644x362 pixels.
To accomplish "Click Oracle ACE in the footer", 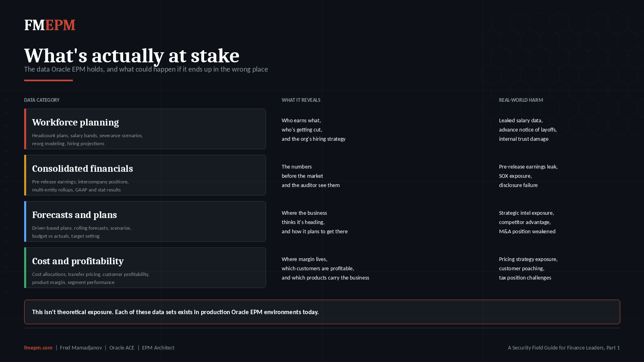I will (x=122, y=348).
